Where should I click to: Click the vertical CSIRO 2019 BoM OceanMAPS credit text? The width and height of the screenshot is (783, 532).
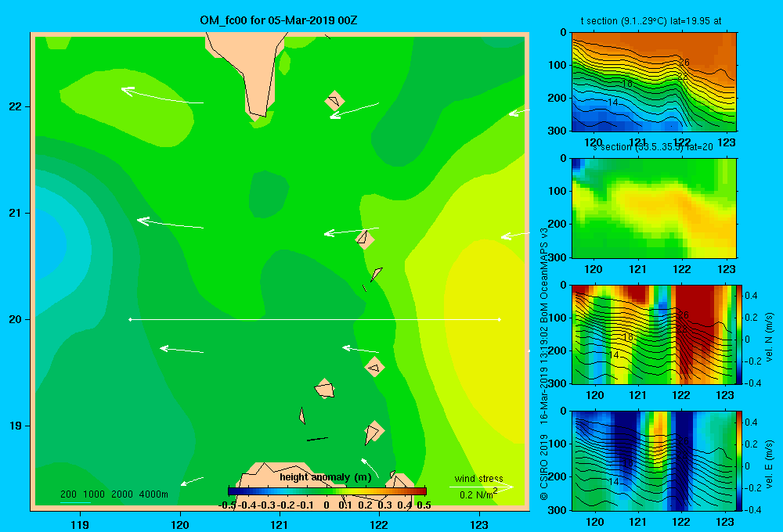pos(544,363)
